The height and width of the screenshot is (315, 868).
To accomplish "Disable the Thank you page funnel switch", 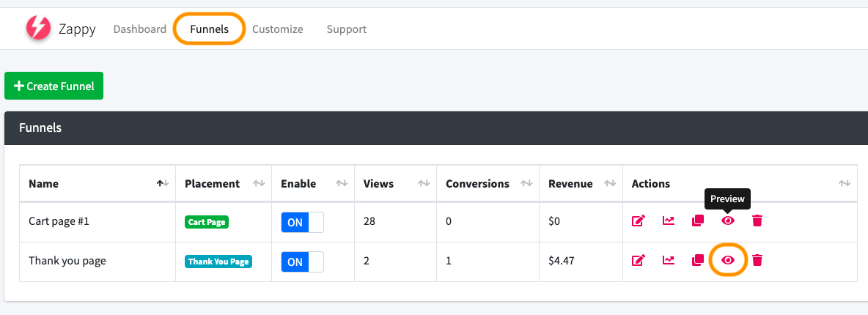I will click(302, 262).
